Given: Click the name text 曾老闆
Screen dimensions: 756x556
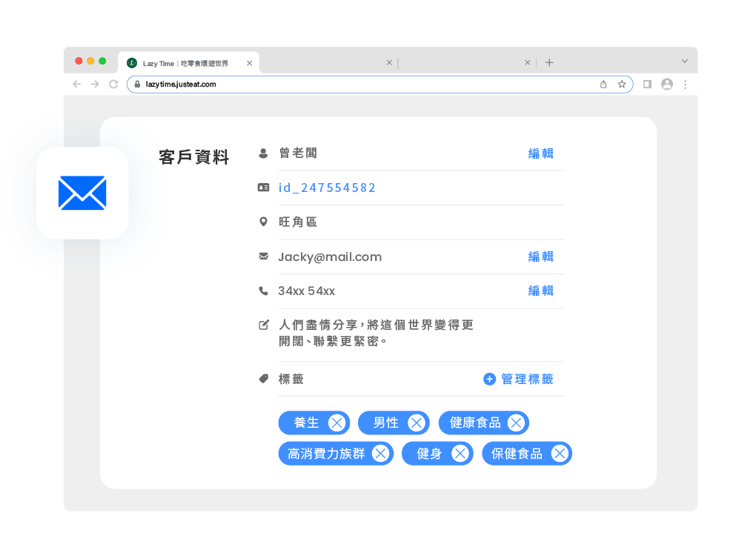Looking at the screenshot, I should tap(298, 153).
